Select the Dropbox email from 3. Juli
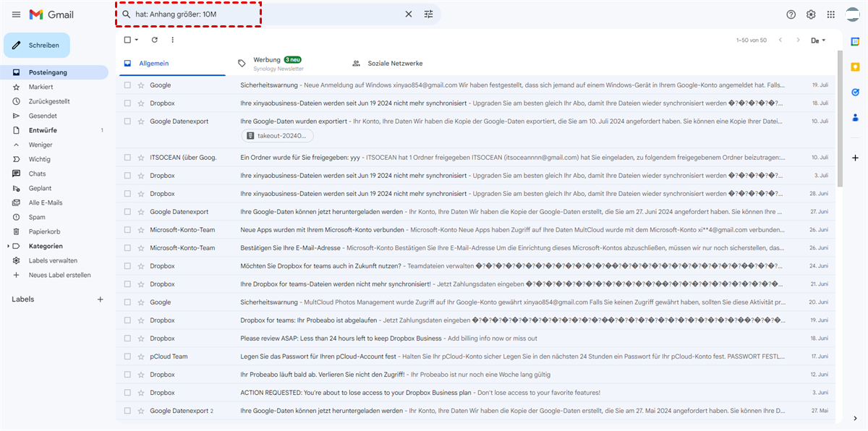This screenshot has height=431, width=868. click(127, 176)
